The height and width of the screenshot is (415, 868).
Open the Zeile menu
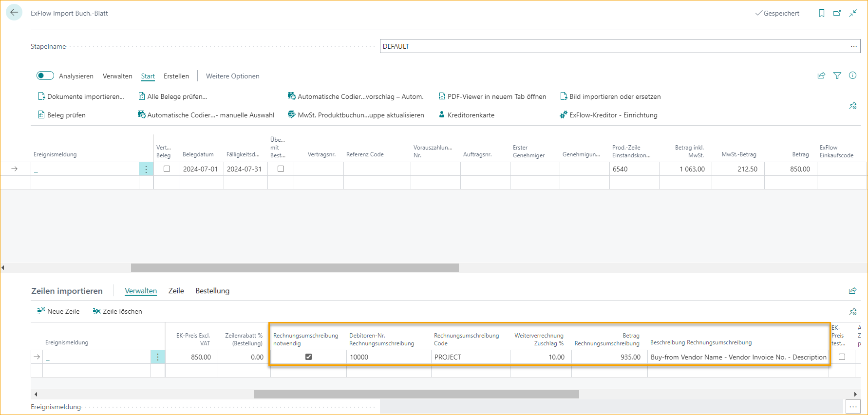point(176,291)
